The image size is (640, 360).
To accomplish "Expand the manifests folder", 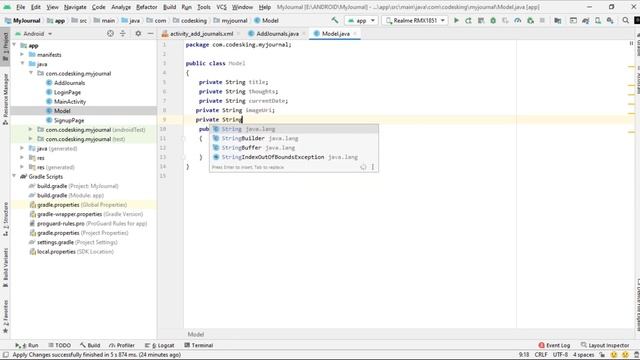I will [x=22, y=54].
